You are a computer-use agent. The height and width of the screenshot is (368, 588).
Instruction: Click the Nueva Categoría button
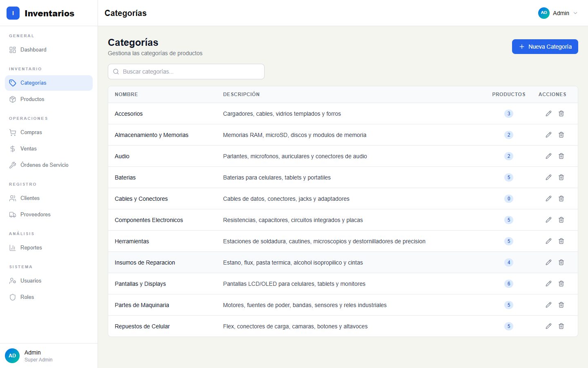pos(545,47)
